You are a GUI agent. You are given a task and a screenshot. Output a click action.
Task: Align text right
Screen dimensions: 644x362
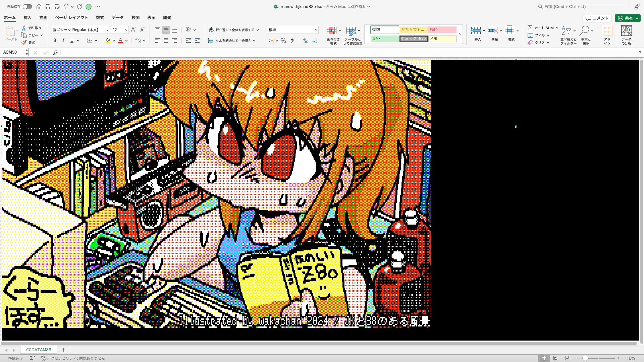[175, 41]
